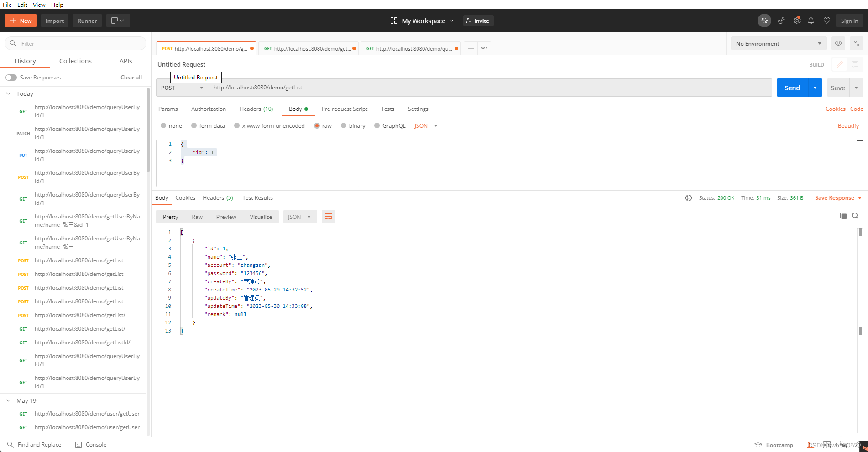868x452 pixels.
Task: Open the No Environment dropdown
Action: 779,43
